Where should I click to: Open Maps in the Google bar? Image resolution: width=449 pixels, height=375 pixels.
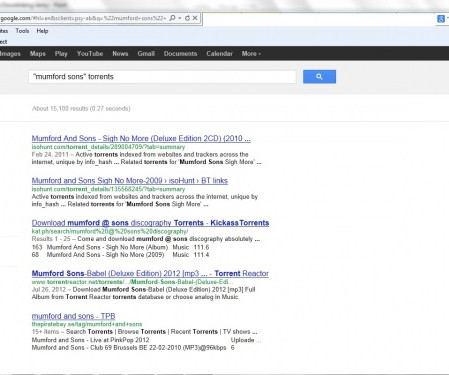coord(38,54)
